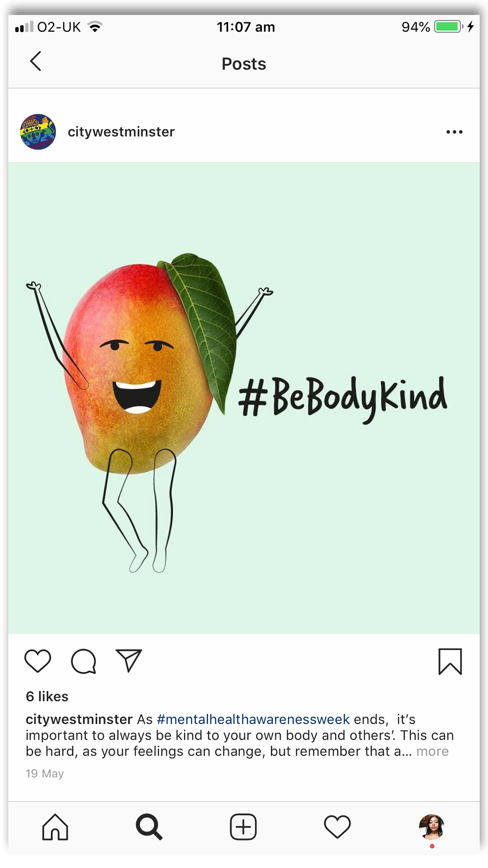
Task: Open the Search tab
Action: click(149, 827)
